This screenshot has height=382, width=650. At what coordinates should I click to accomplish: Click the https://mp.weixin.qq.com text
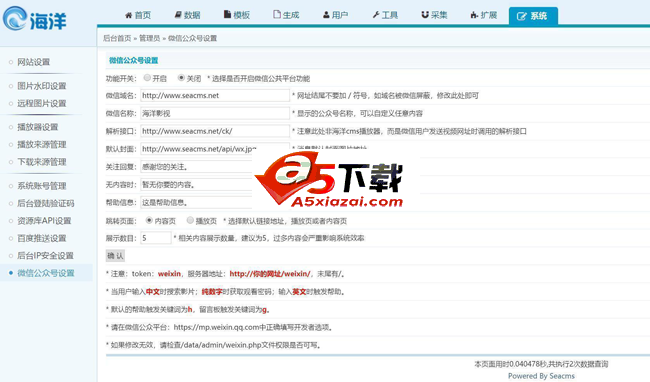[217, 327]
